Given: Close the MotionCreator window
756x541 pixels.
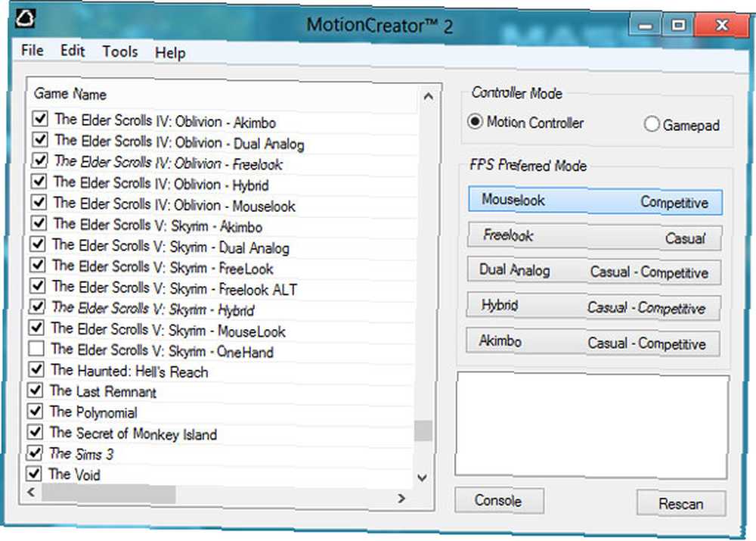Looking at the screenshot, I should 721,24.
